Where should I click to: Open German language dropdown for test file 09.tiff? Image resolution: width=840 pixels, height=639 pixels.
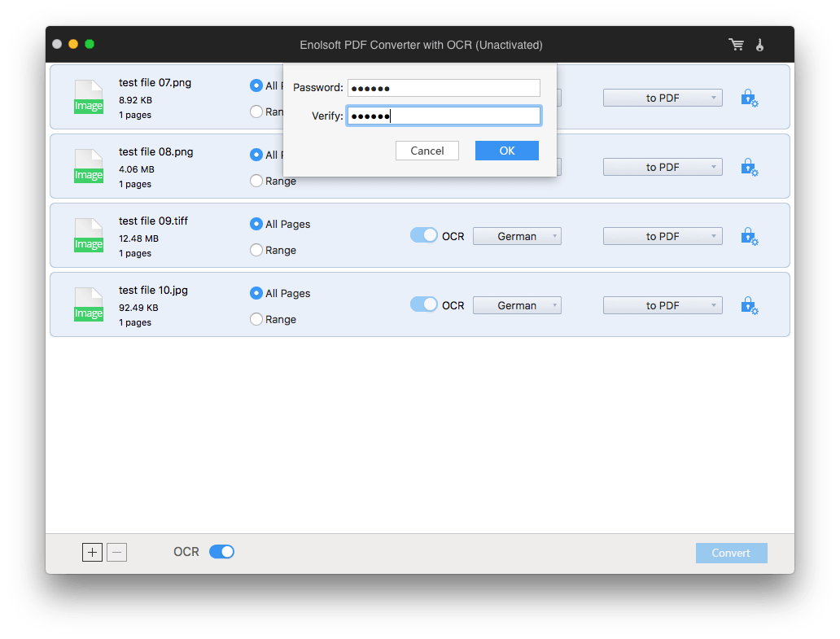point(517,236)
